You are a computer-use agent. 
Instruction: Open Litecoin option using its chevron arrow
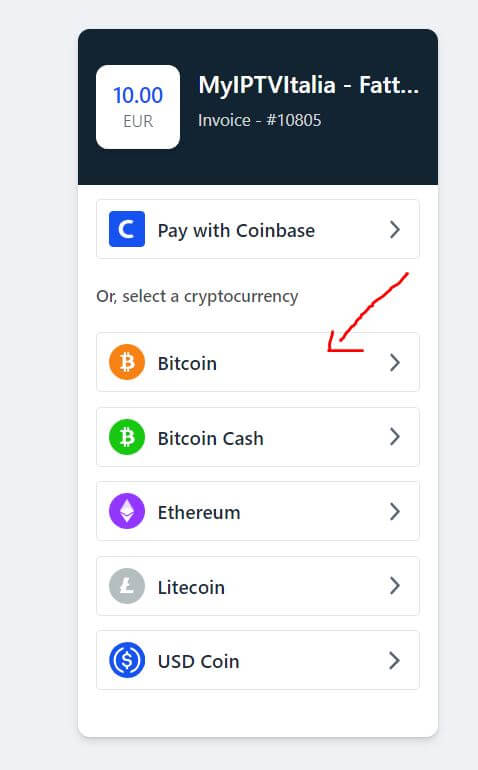pyautogui.click(x=394, y=586)
